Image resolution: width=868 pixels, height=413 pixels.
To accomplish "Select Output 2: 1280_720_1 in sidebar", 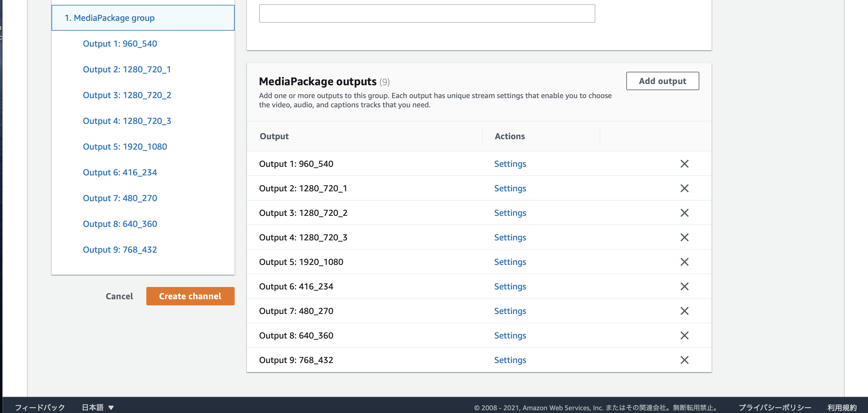I will [x=127, y=69].
